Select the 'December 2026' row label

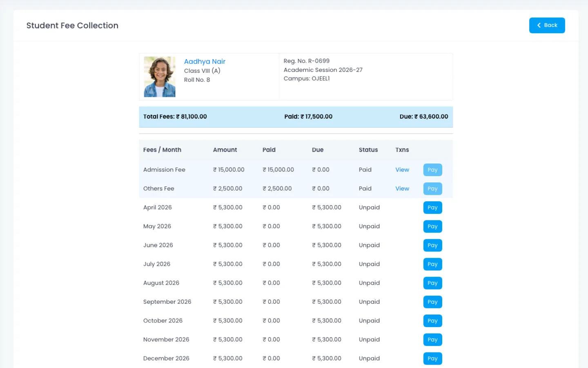[x=166, y=359]
